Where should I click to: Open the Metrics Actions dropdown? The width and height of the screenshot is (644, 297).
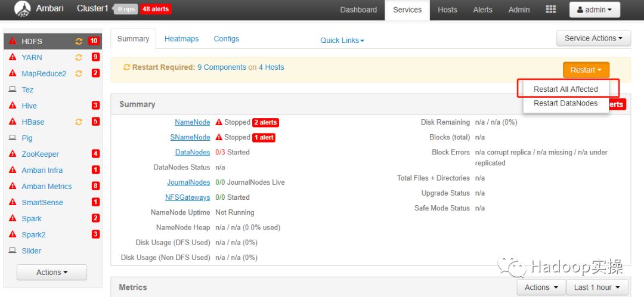pos(541,287)
